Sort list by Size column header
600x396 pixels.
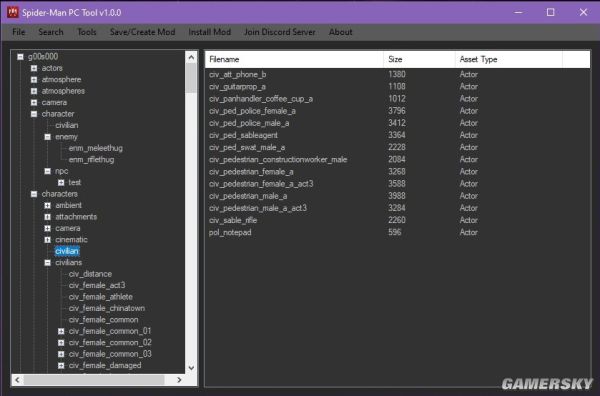[419, 59]
